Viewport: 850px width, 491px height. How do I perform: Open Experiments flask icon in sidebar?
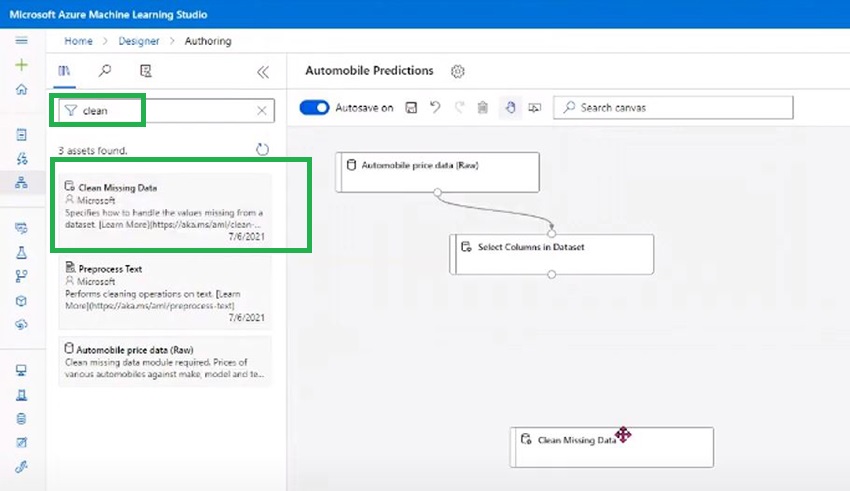point(21,253)
